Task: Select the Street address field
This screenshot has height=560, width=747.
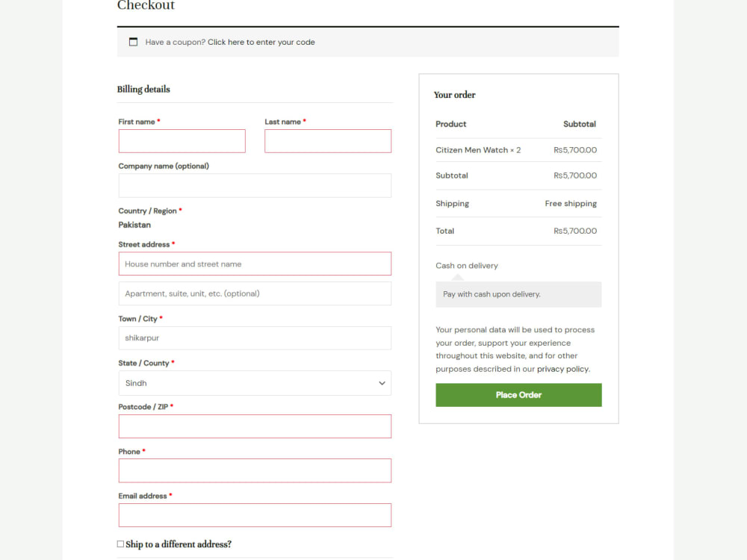Action: pos(255,264)
